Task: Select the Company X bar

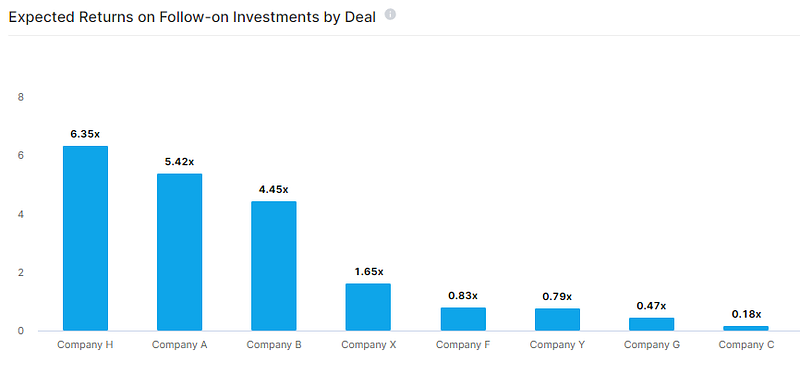Action: tap(368, 307)
